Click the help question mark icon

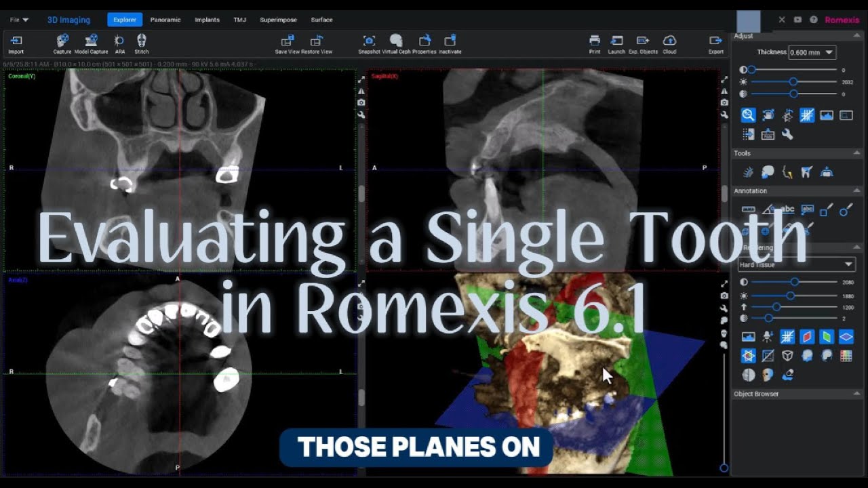tap(814, 20)
